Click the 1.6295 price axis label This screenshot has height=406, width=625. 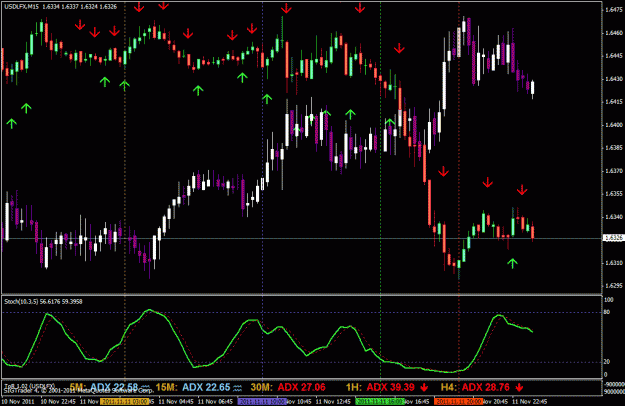click(614, 286)
